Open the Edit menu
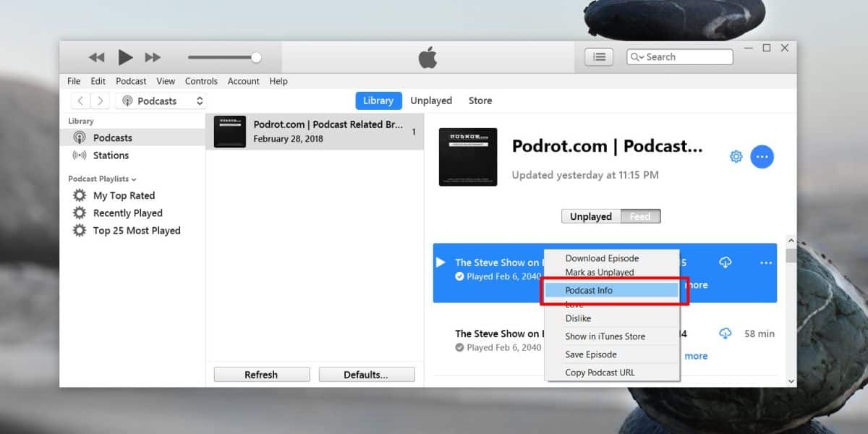Viewport: 868px width, 434px height. pyautogui.click(x=98, y=81)
